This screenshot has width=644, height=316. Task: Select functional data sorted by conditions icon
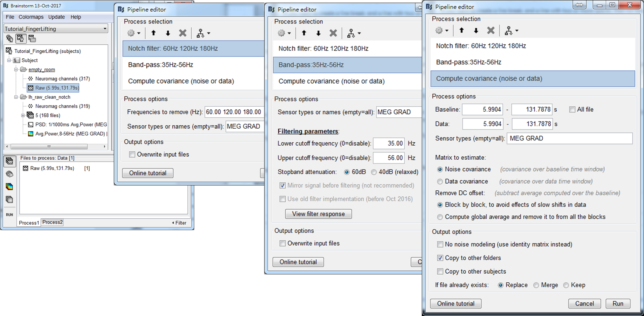[x=32, y=39]
